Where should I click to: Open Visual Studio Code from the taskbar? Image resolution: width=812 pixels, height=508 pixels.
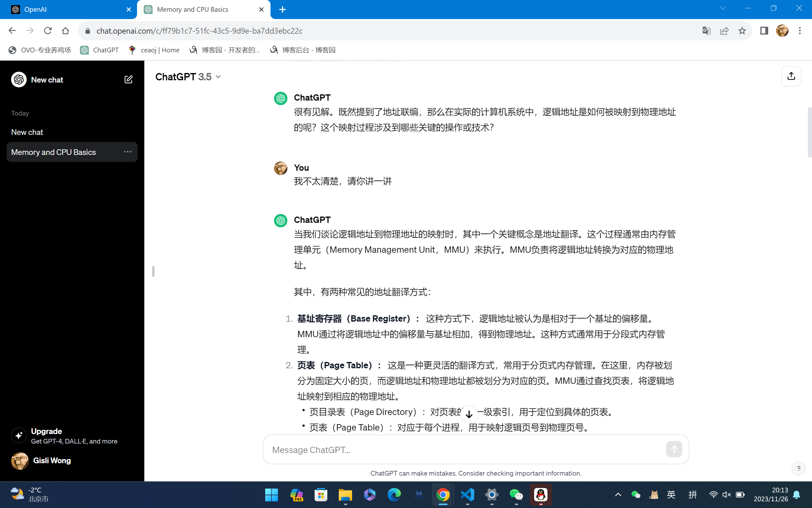coord(468,495)
